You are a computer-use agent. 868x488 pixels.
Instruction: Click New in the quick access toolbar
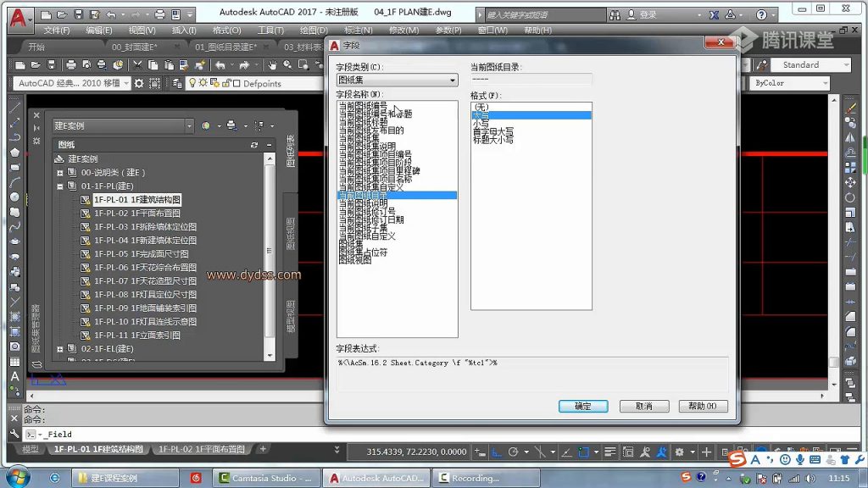[47, 14]
